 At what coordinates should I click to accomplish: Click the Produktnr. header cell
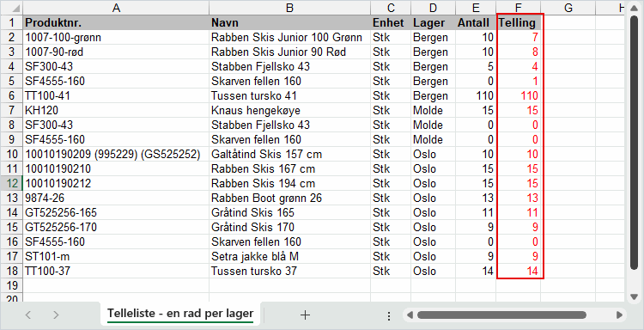click(116, 22)
